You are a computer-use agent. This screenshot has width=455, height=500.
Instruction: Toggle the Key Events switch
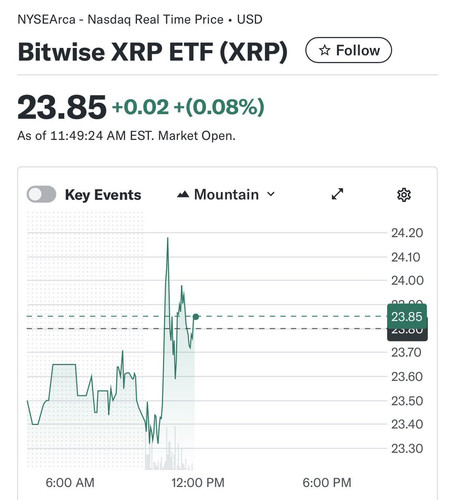point(41,194)
